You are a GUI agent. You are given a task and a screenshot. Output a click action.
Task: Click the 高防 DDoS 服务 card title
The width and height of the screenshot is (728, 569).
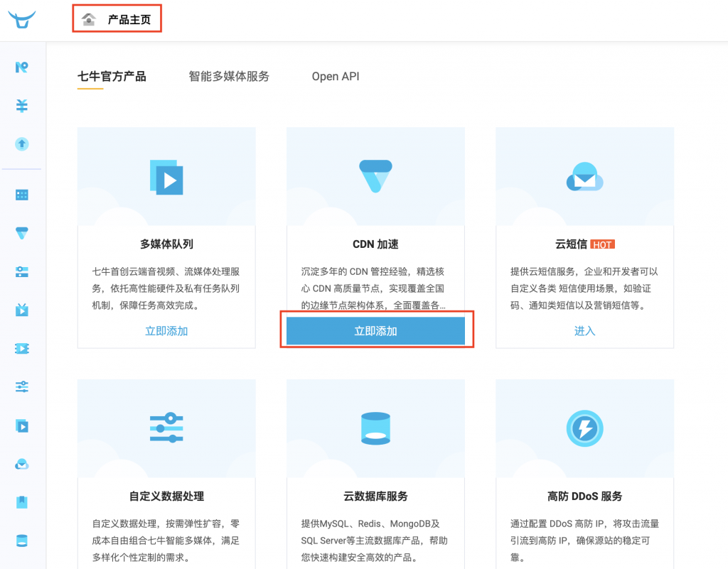[584, 497]
